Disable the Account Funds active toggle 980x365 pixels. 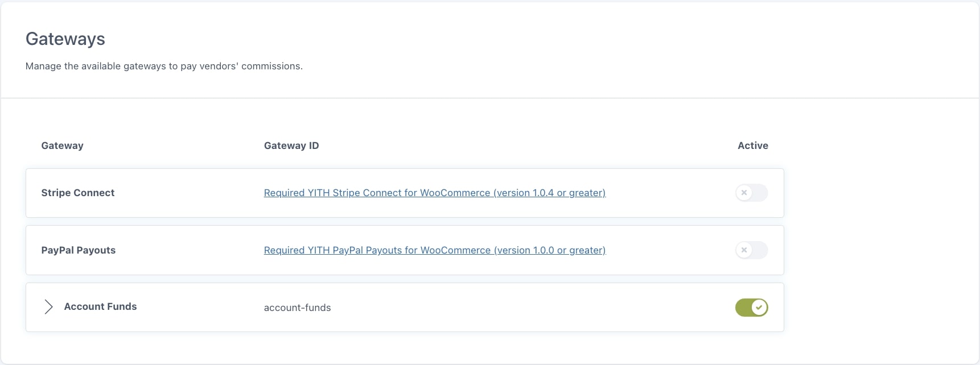[751, 308]
